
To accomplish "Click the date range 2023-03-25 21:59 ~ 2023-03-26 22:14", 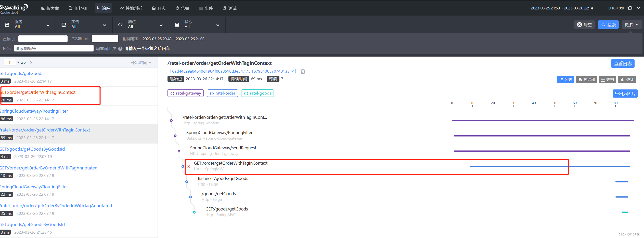I will [562, 8].
